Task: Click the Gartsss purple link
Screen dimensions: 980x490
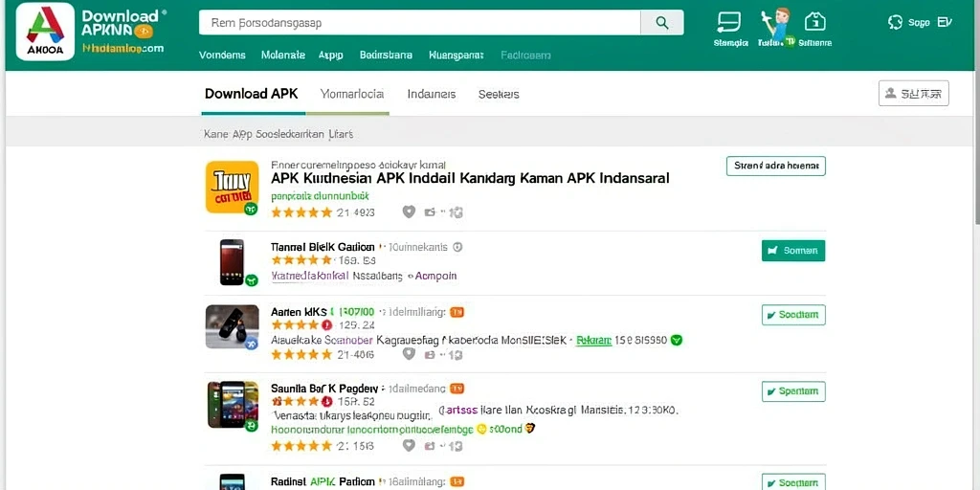Action: [458, 411]
